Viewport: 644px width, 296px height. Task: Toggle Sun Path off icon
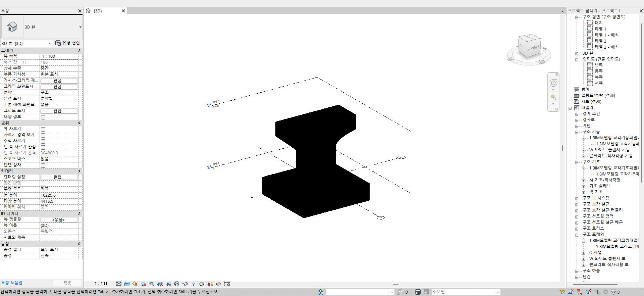pyautogui.click(x=135, y=284)
